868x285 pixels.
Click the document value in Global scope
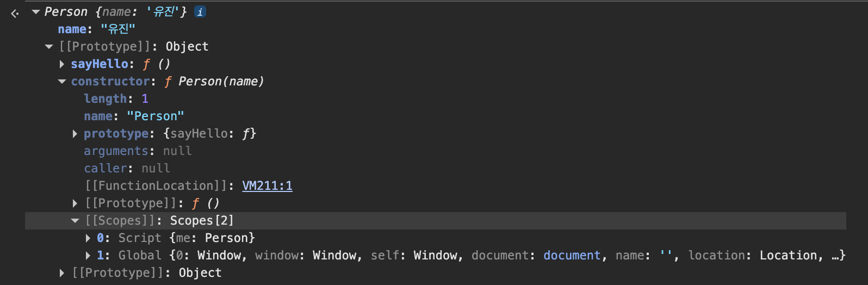(x=572, y=256)
